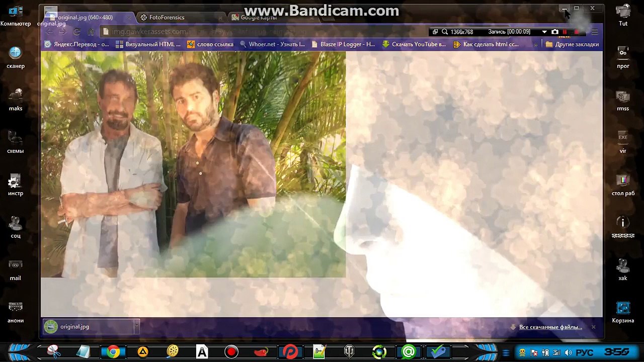Open the Bandicam target selection icon
Viewport: 644px width, 362px height.
pyautogui.click(x=435, y=32)
